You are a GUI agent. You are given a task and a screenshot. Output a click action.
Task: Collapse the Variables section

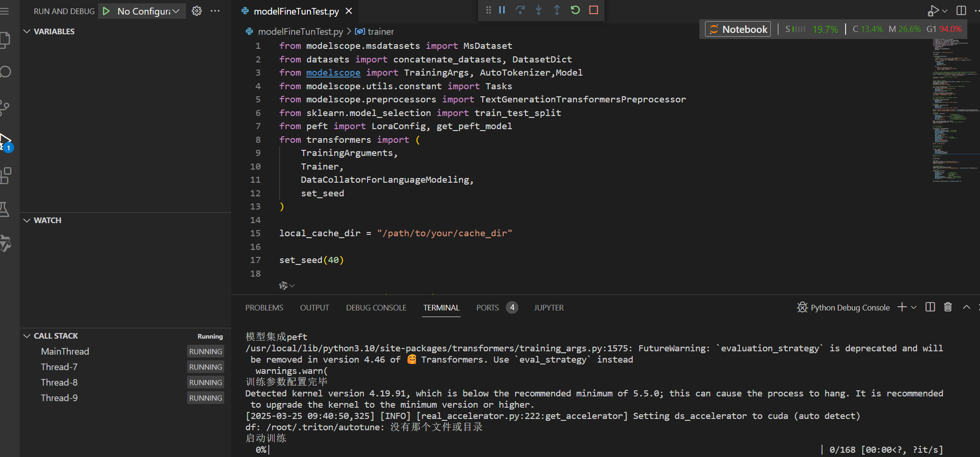pyautogui.click(x=27, y=31)
